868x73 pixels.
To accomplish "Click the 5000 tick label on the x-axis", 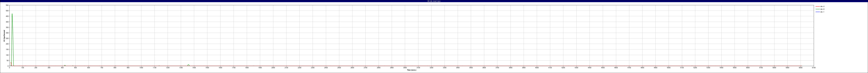I will pyautogui.click(x=669, y=68).
